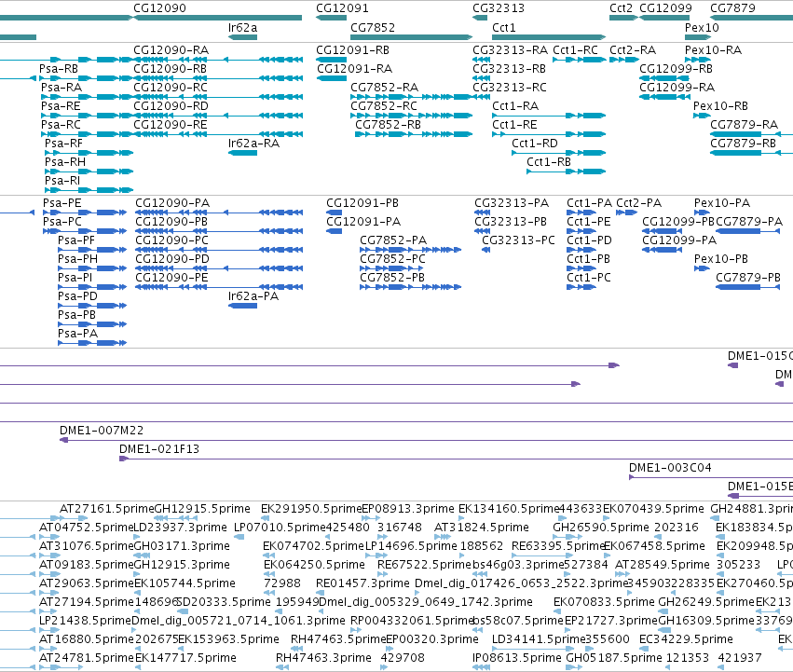Select the Pex10-PB protein label

(x=721, y=258)
